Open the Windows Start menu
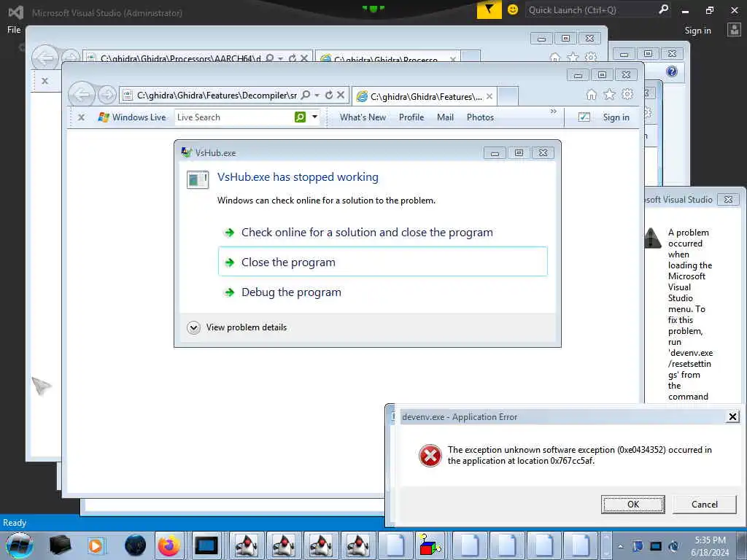The width and height of the screenshot is (747, 560). (20, 545)
